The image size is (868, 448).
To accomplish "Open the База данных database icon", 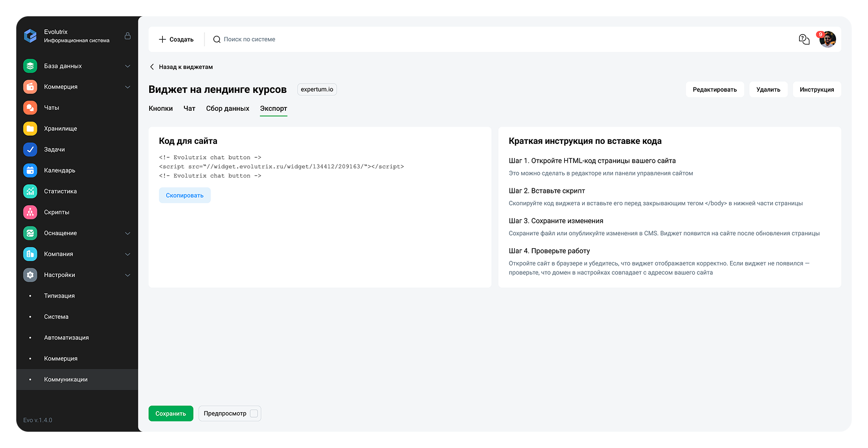I will [x=30, y=66].
